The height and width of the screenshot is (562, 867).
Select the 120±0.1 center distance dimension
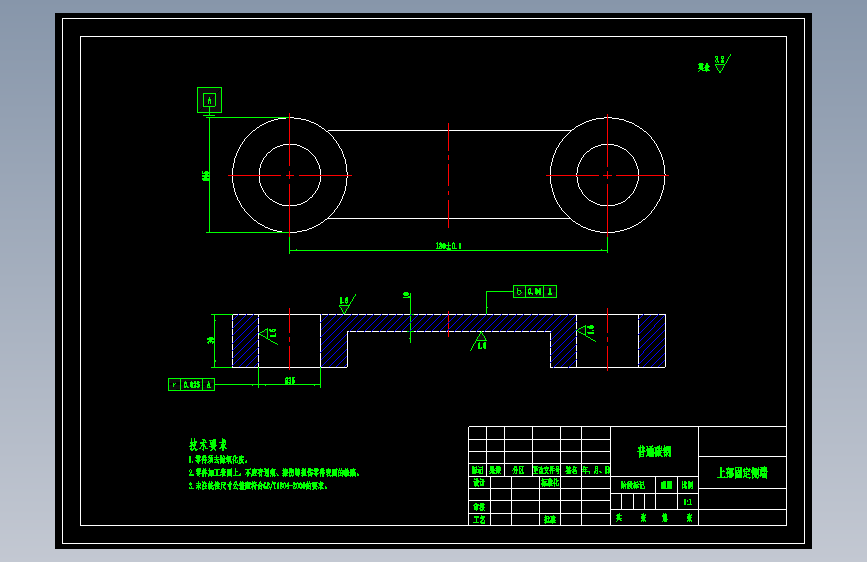(x=448, y=246)
